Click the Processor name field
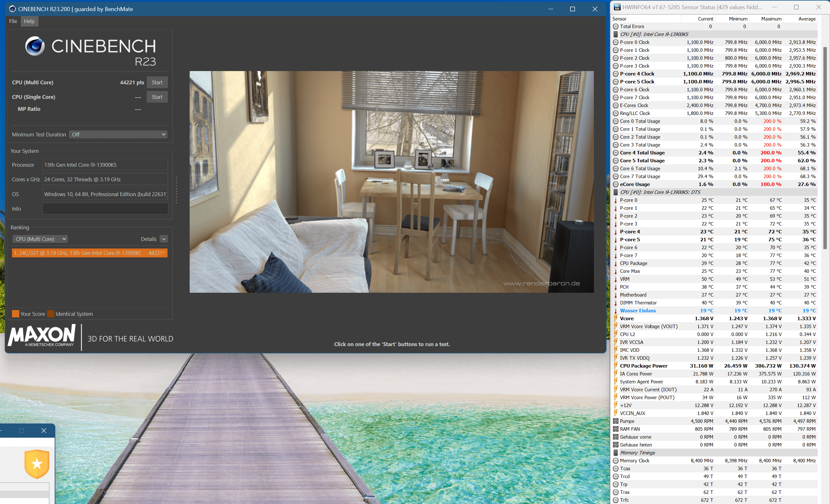The height and width of the screenshot is (504, 830). 105,165
